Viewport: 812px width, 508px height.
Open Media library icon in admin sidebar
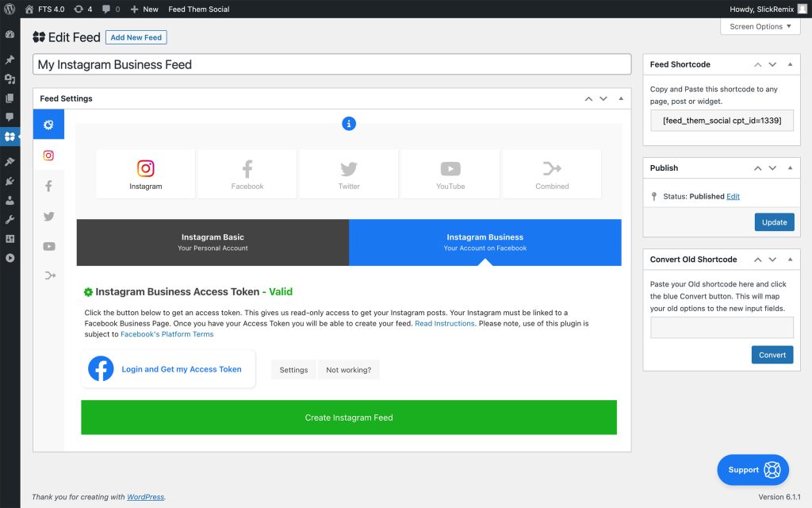click(10, 79)
